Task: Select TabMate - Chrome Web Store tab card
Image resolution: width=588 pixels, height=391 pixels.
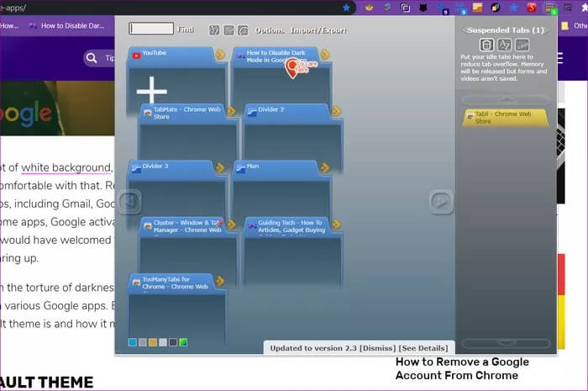Action: 187,133
